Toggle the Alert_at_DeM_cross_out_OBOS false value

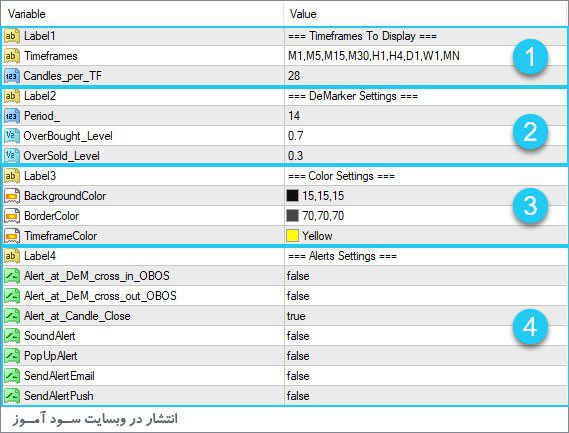click(298, 296)
